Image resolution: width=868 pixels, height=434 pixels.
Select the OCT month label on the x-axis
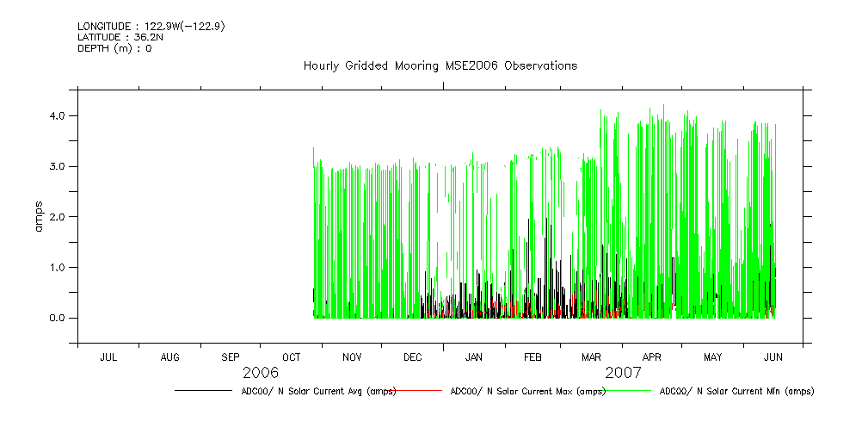click(291, 356)
